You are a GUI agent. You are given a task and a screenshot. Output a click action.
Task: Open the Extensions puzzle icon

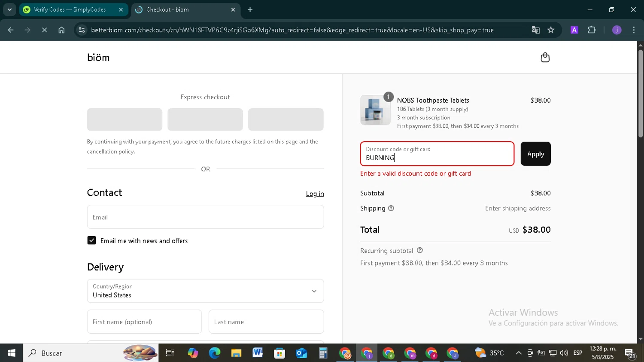pos(592,30)
